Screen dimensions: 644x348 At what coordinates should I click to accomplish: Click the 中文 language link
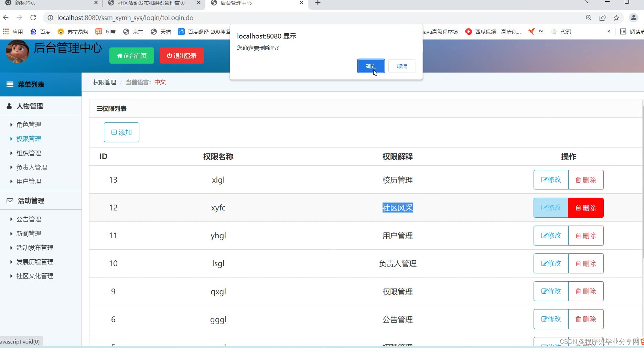pos(160,82)
